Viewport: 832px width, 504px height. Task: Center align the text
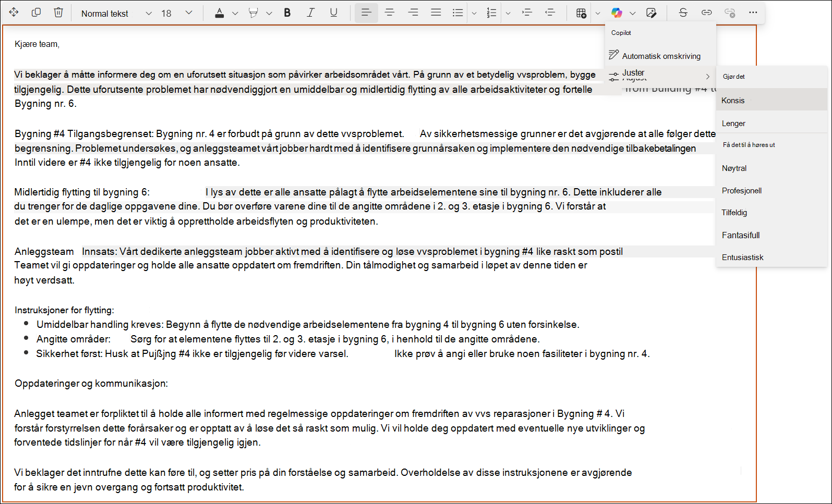tap(390, 13)
